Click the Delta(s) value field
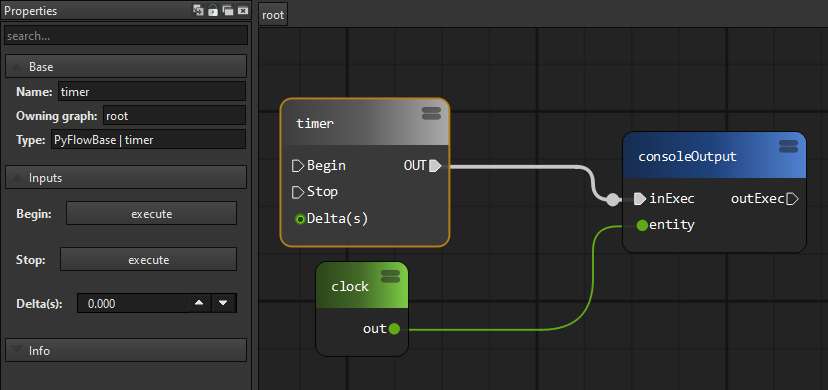The height and width of the screenshot is (390, 828). (132, 303)
